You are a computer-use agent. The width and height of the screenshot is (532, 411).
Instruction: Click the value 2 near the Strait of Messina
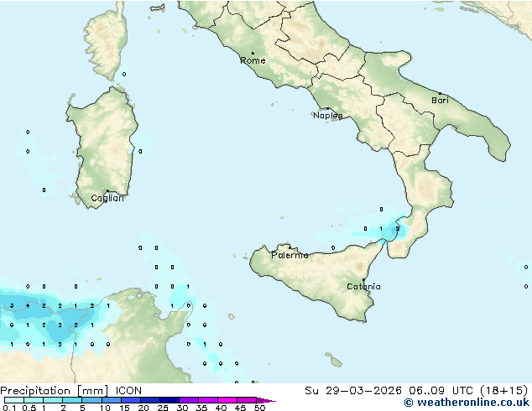[x=397, y=229]
